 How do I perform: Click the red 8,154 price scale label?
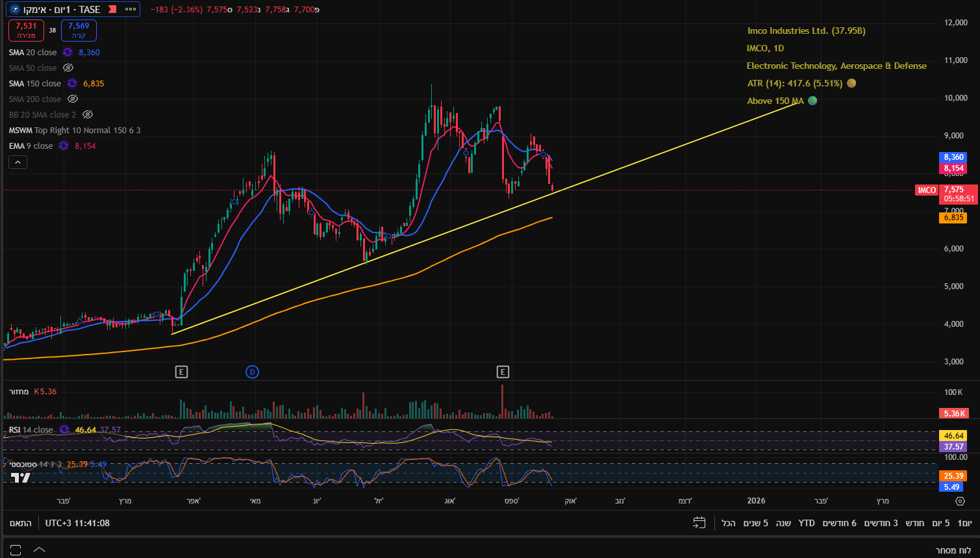click(953, 168)
